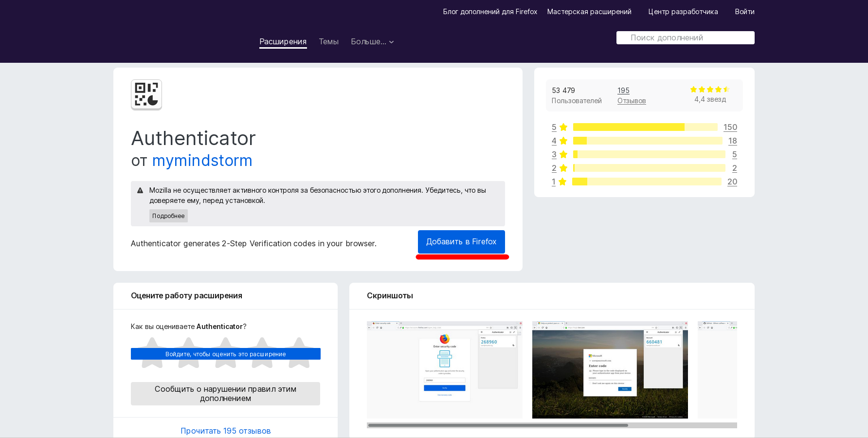Click the number 4 rating label link
The image size is (868, 438).
[554, 141]
